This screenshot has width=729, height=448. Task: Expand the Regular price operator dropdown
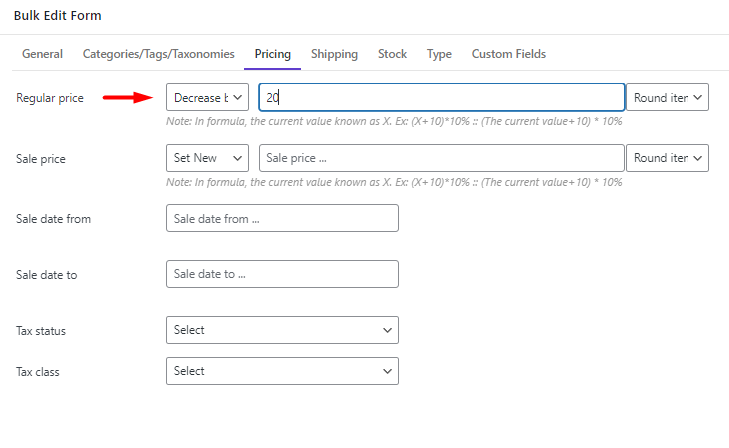207,97
